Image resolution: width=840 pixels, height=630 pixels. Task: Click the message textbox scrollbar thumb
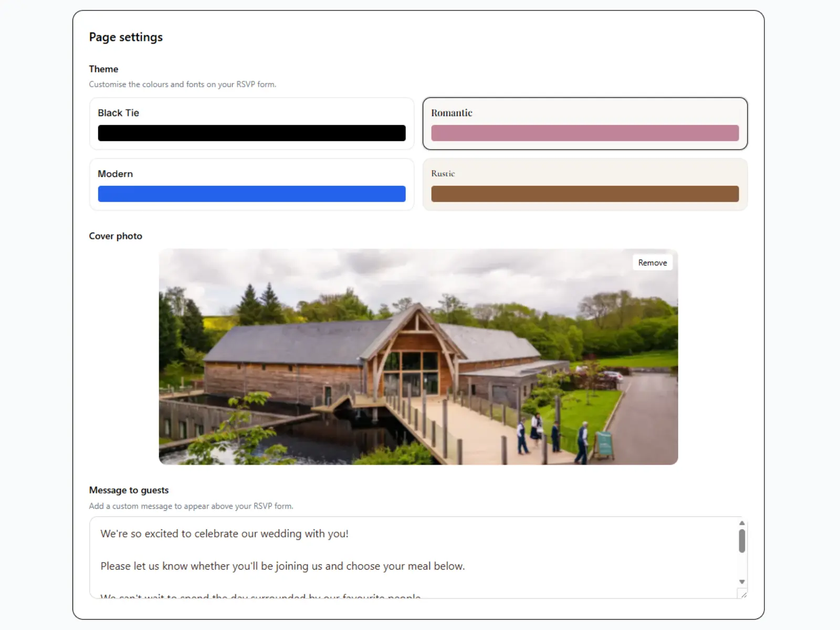click(x=742, y=541)
